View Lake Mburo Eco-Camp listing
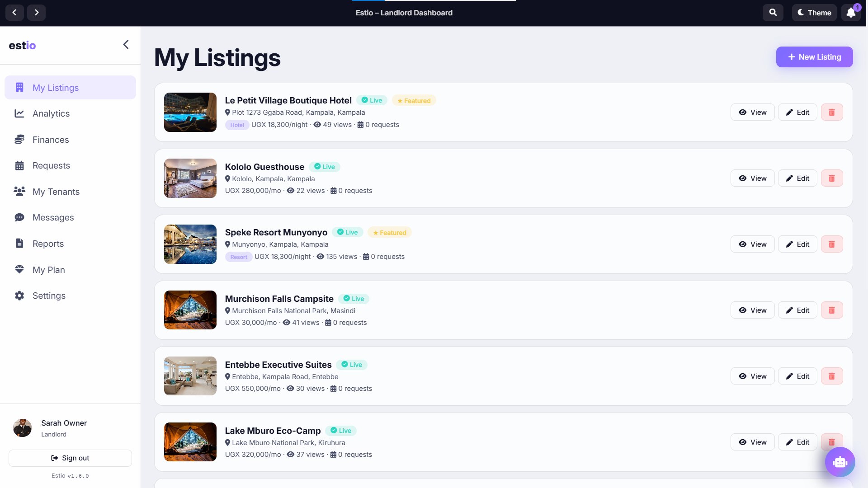 pyautogui.click(x=752, y=442)
